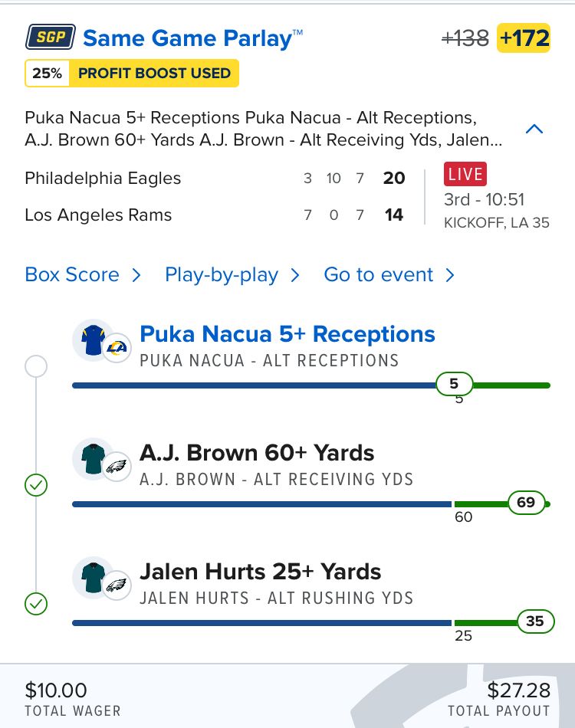Click the 69 marker on A.J. Brown progress bar
Viewport: 575px width, 728px height.
526,503
